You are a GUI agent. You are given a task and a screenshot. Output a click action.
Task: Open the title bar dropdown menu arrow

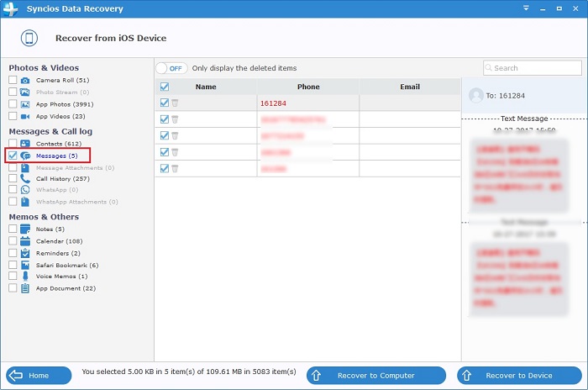click(526, 8)
